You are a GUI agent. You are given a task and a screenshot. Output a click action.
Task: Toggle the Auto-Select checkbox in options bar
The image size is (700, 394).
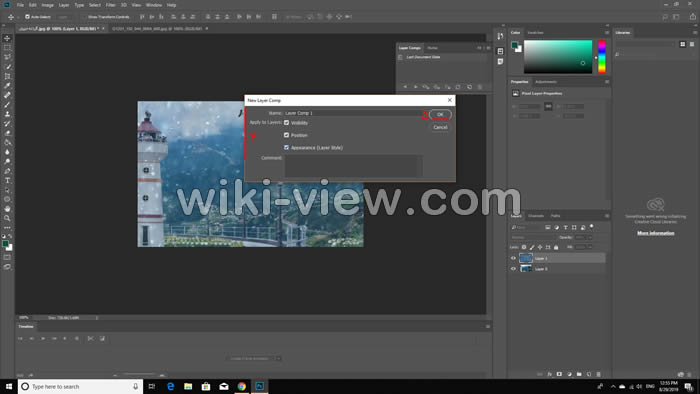[27, 17]
